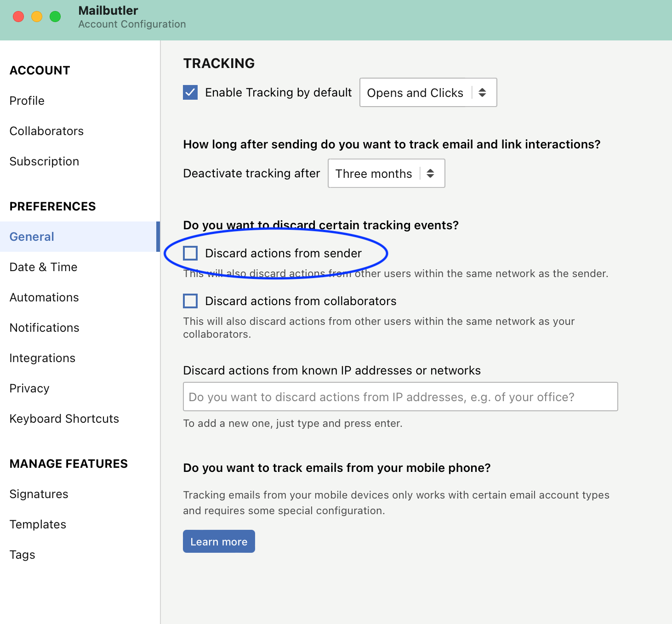Open Templates feature page
This screenshot has height=624, width=672.
38,524
